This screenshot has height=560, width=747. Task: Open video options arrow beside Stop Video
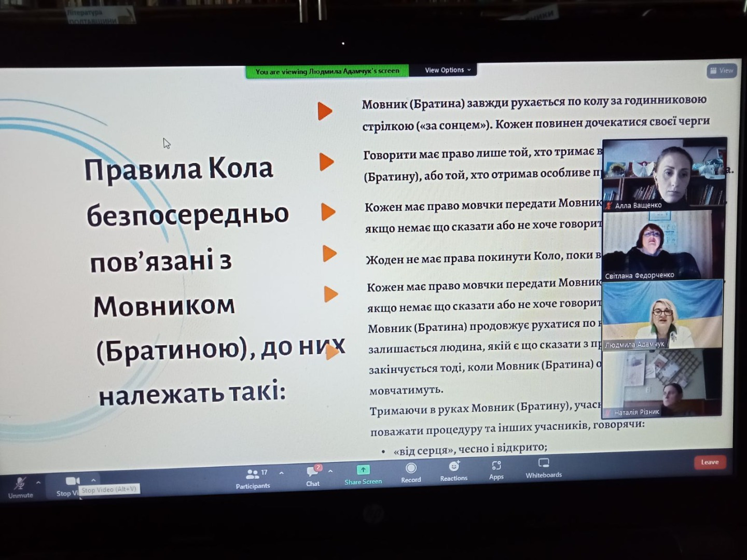pyautogui.click(x=93, y=480)
